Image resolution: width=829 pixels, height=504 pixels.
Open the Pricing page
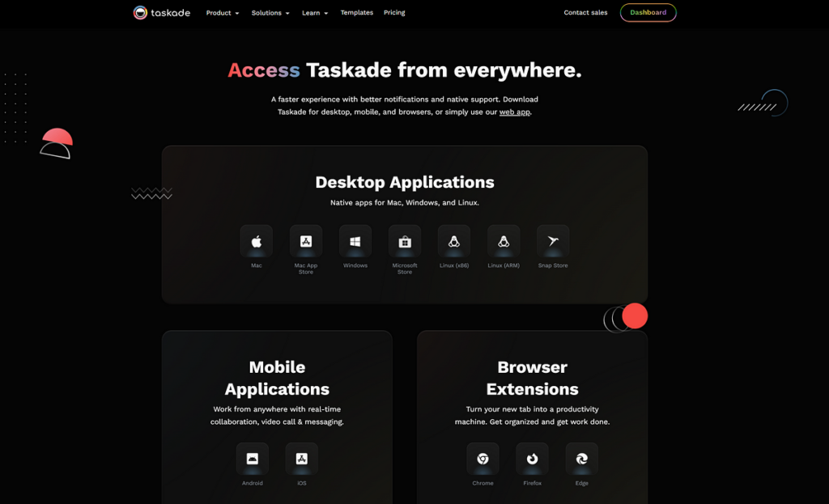point(394,12)
